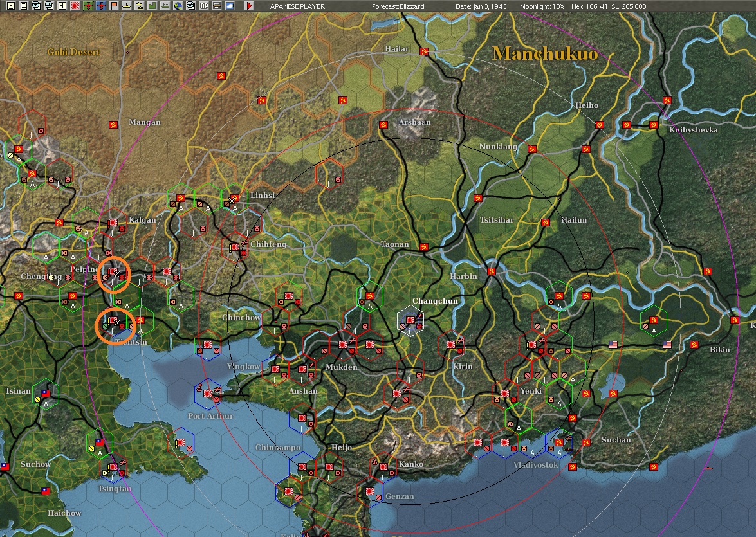Click the railroad track toolbar icon
Viewport: 756px width, 537px height.
click(217, 6)
